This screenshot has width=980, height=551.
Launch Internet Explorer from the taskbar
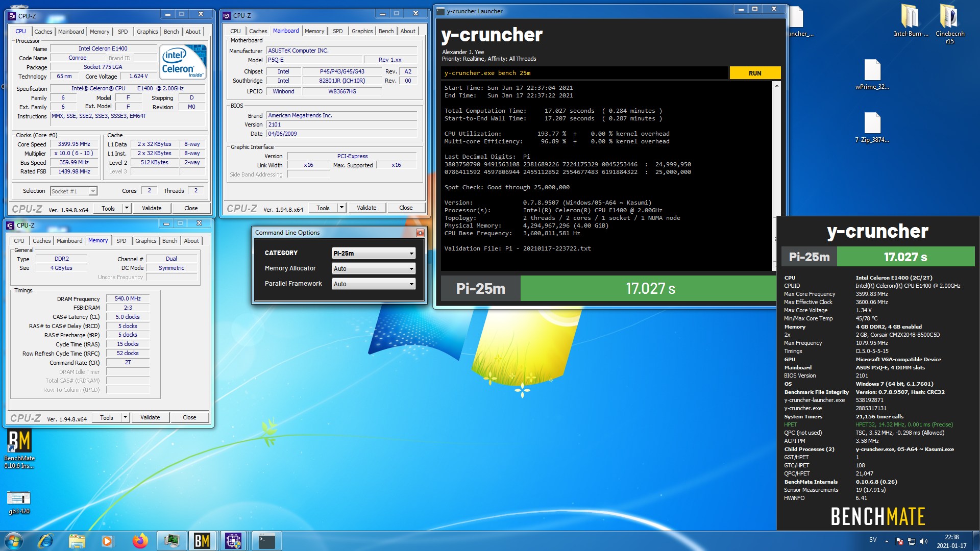coord(46,541)
